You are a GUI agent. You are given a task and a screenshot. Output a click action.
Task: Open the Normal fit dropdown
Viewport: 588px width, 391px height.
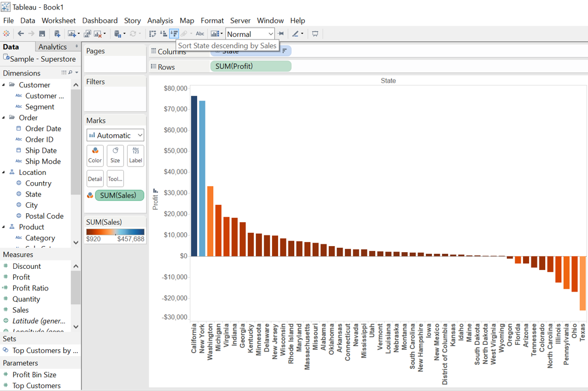click(x=250, y=34)
